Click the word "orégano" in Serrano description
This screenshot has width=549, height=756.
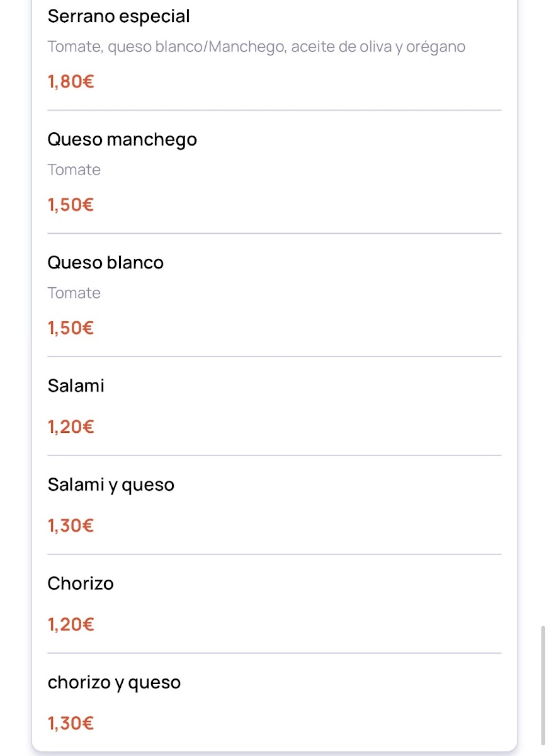coord(436,47)
